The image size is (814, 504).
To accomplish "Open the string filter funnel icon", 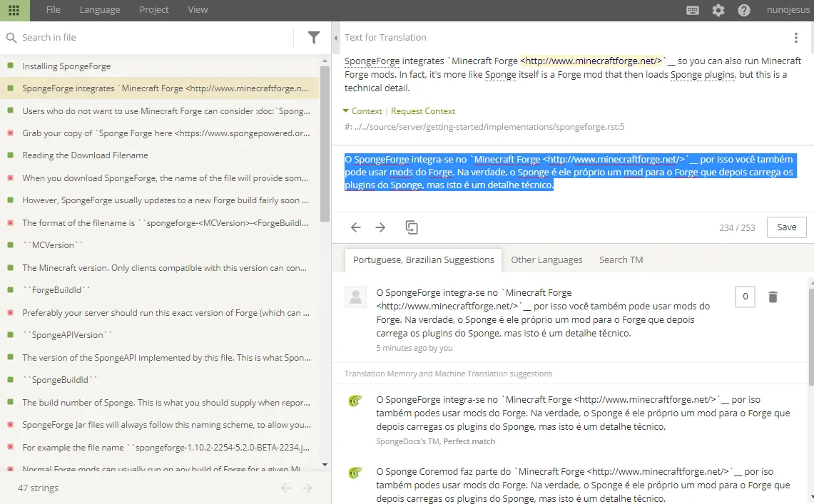I will [x=314, y=37].
